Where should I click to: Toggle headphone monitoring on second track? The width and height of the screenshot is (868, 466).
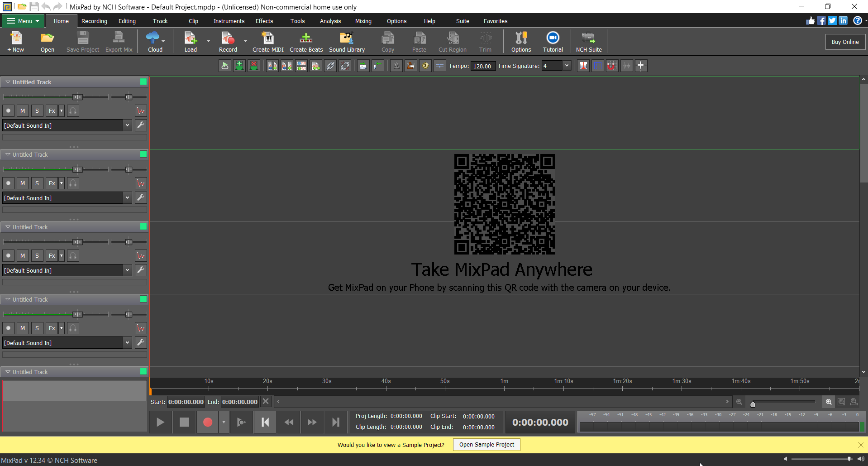point(73,183)
